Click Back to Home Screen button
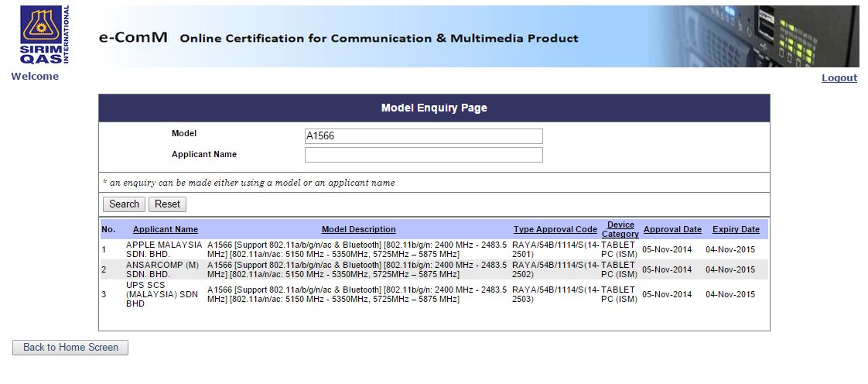 click(x=70, y=348)
